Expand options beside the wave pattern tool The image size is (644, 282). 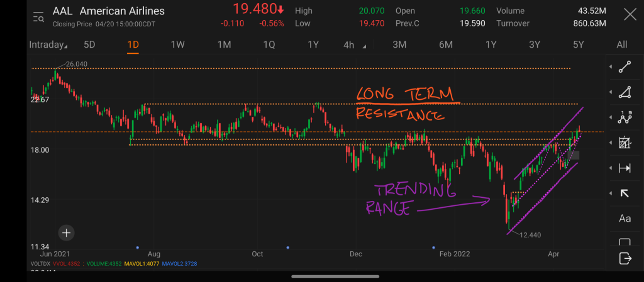click(x=611, y=117)
